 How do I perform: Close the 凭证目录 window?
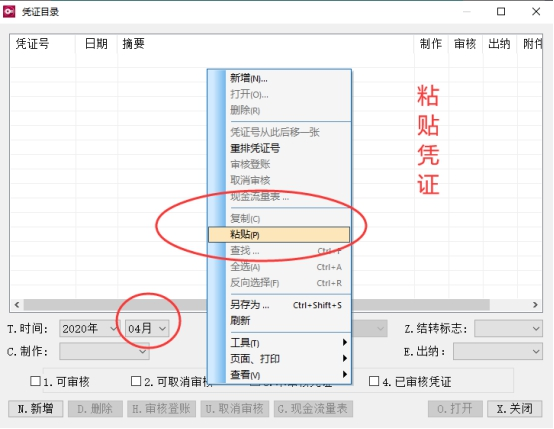(536, 12)
